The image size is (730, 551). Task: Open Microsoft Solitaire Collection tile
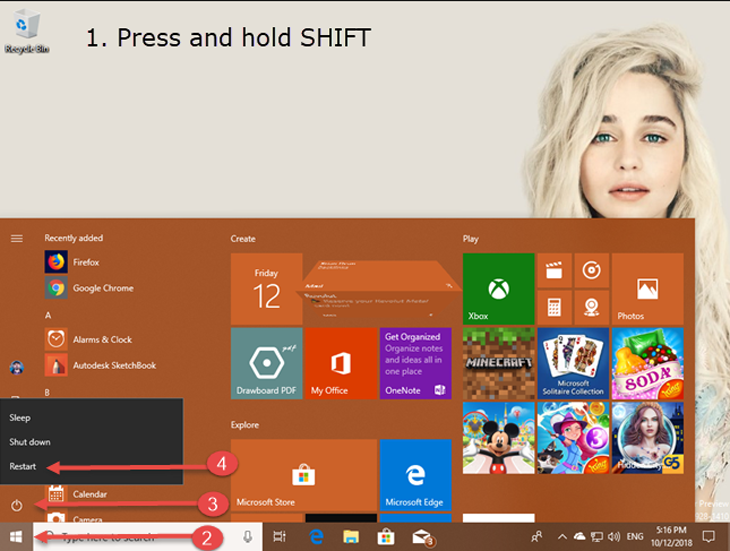[x=573, y=363]
